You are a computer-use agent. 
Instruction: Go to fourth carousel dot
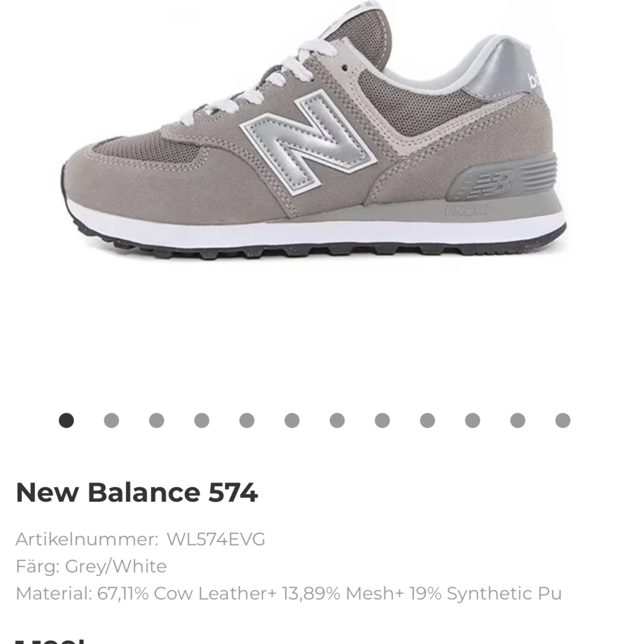pos(202,420)
